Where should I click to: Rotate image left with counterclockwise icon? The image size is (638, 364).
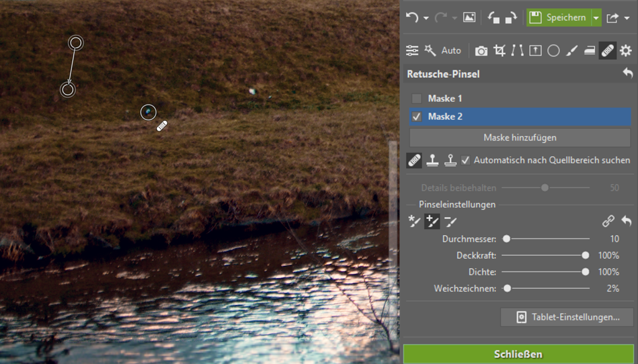tap(493, 17)
